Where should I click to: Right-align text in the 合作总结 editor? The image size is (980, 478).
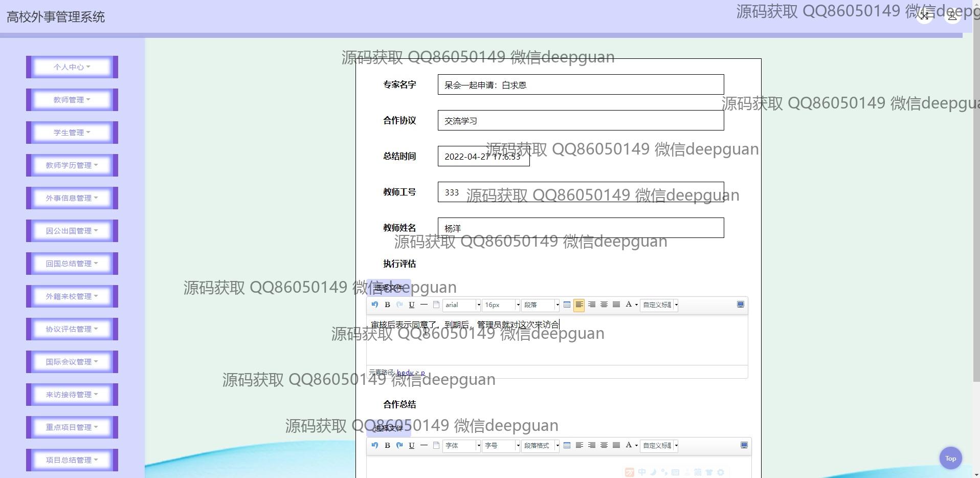pyautogui.click(x=592, y=445)
